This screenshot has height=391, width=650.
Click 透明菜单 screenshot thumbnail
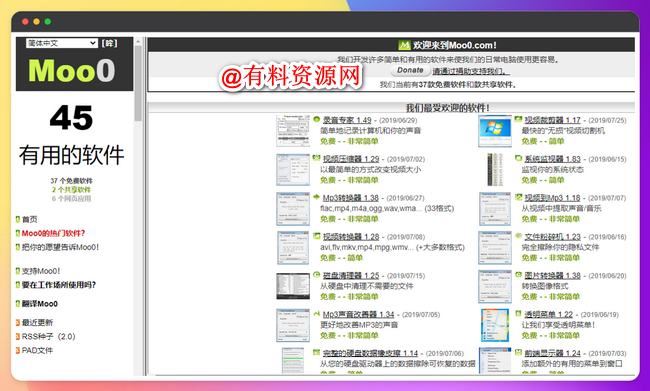[x=495, y=325]
